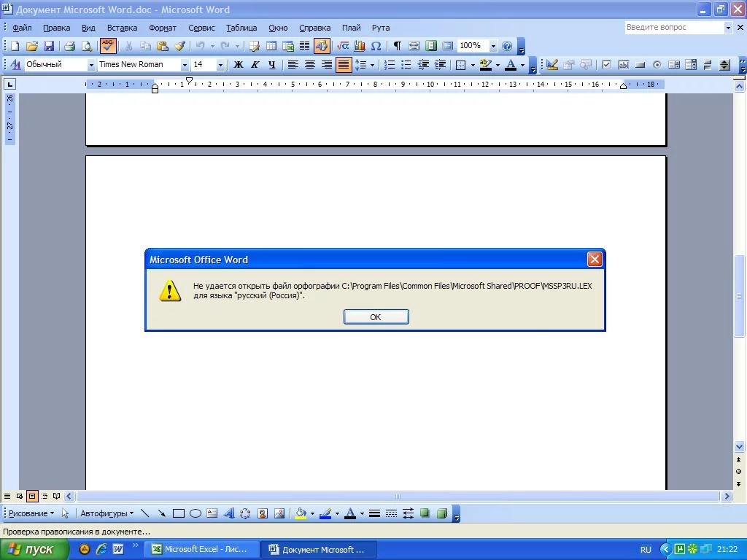Screen dimensions: 747x560
Task: Open a file with the folder icon
Action: (32, 46)
